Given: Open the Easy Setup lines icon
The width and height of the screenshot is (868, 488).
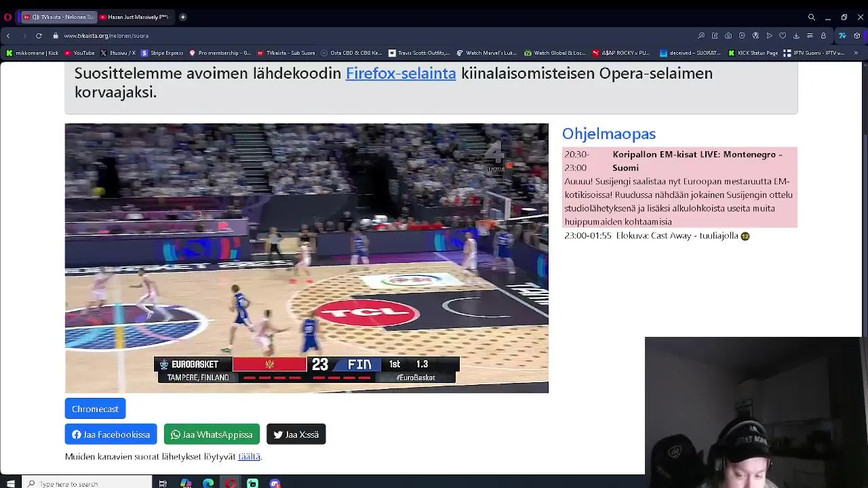Looking at the screenshot, I should coord(810,35).
